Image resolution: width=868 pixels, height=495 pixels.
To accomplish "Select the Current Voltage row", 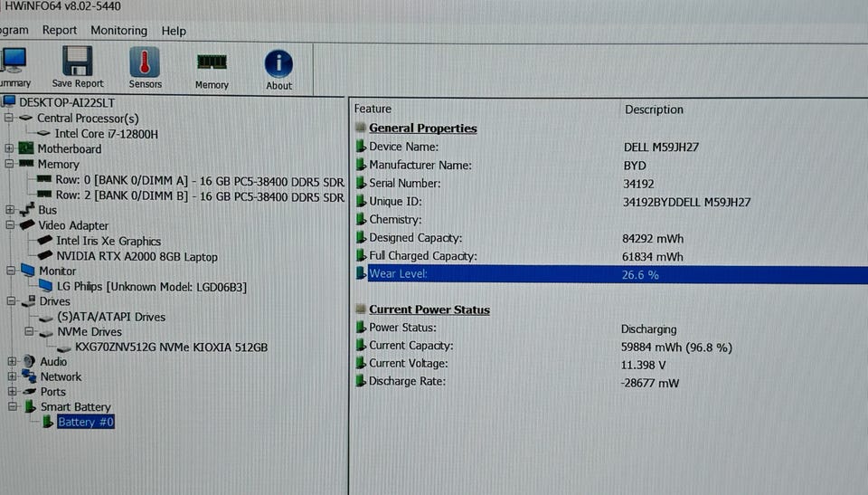I will (x=611, y=364).
